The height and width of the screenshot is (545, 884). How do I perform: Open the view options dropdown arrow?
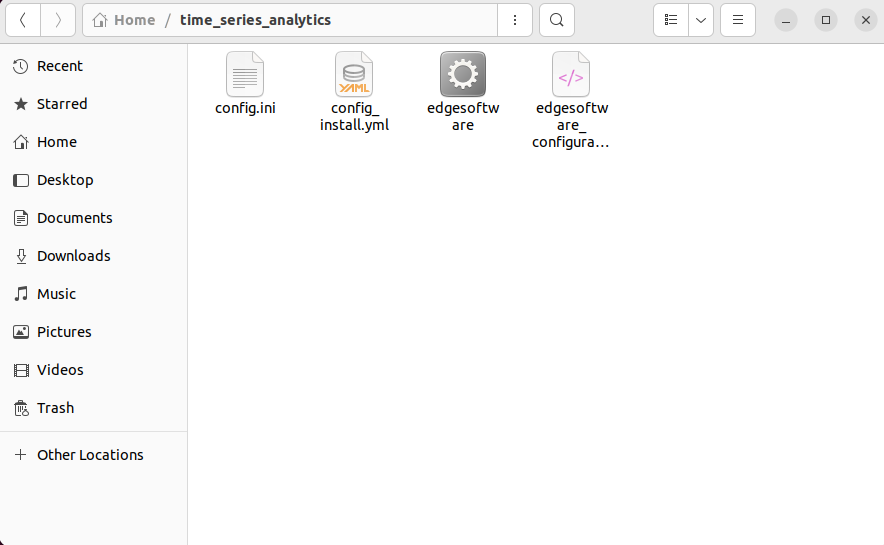[x=701, y=20]
